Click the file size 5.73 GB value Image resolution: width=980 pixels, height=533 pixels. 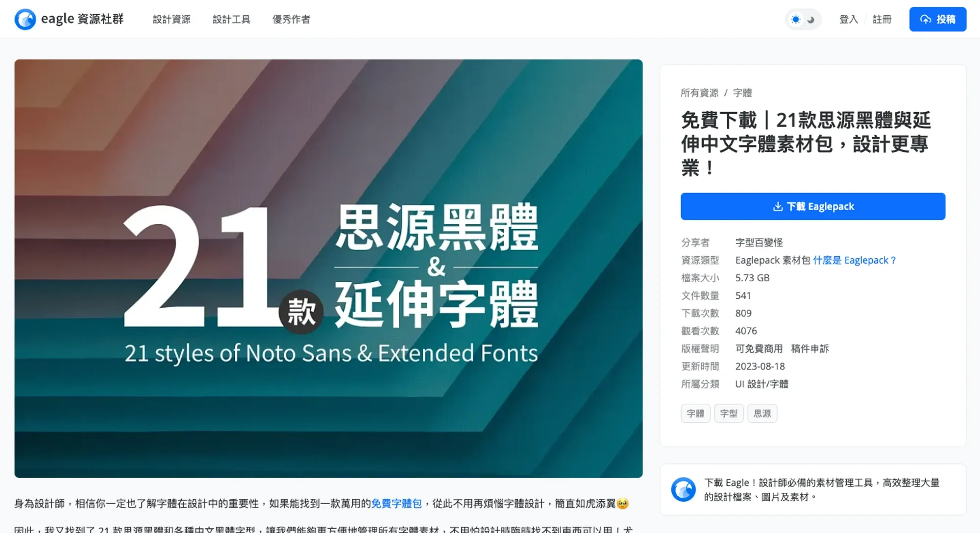pos(752,278)
